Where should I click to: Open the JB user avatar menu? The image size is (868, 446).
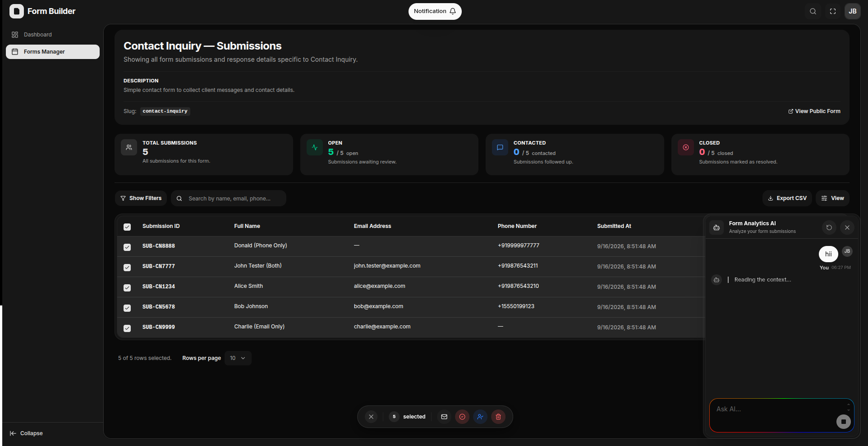click(852, 11)
